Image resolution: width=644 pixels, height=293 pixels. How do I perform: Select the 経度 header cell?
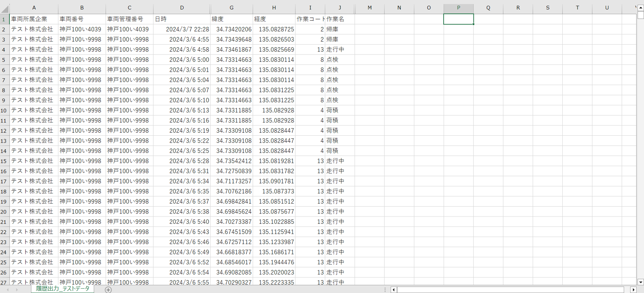click(274, 19)
